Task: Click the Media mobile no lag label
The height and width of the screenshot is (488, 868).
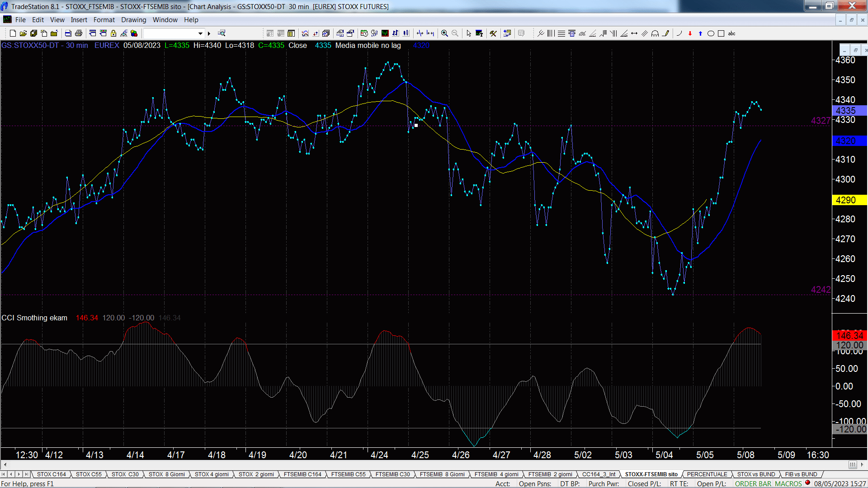Action: click(x=368, y=46)
